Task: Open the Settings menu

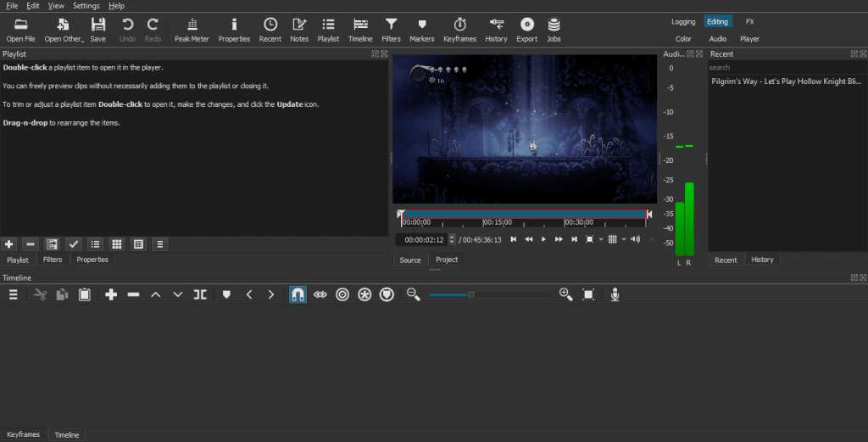Action: tap(86, 6)
